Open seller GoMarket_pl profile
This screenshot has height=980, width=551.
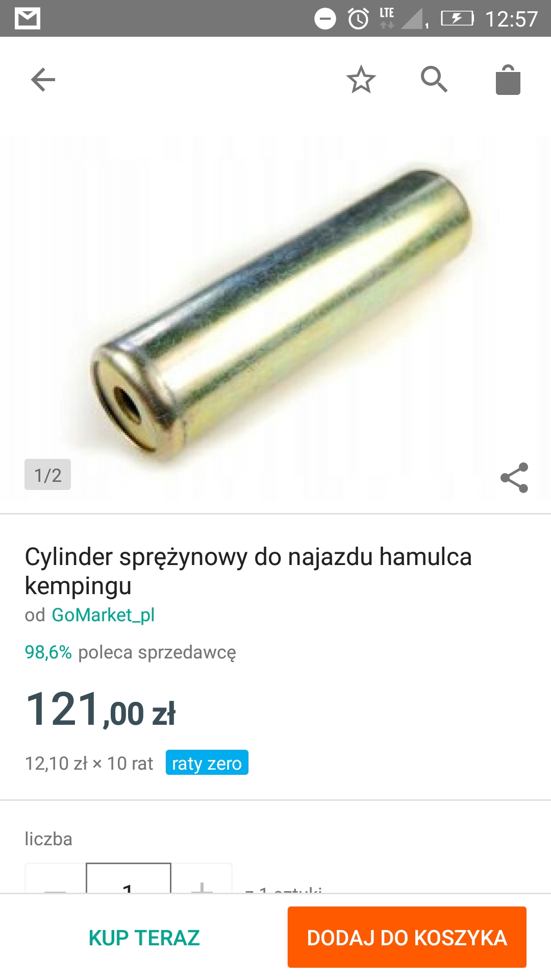[103, 615]
